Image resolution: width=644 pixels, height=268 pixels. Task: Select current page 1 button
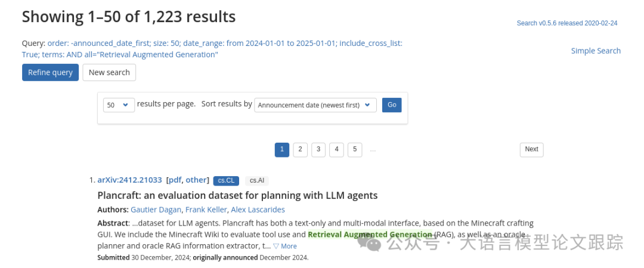coord(282,149)
